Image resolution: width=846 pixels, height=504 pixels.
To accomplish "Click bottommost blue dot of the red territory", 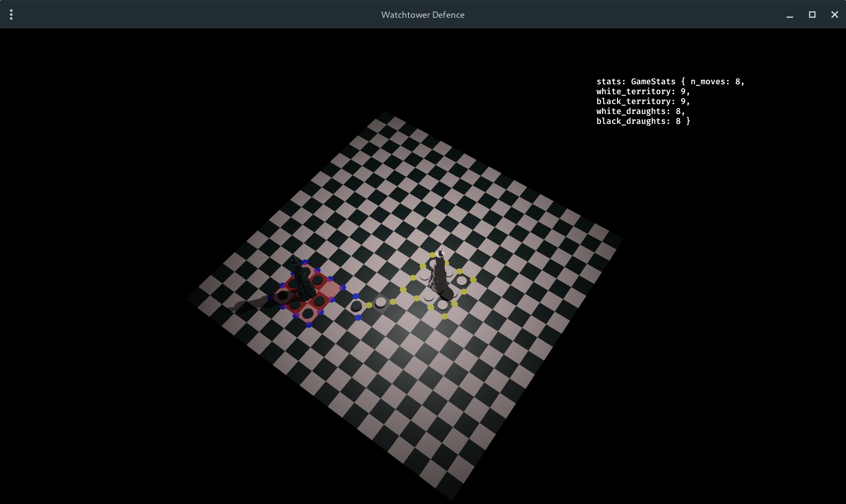I will pyautogui.click(x=309, y=325).
